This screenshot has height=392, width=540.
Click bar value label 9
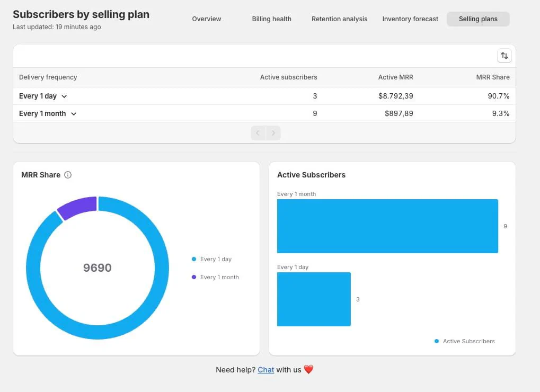(505, 226)
